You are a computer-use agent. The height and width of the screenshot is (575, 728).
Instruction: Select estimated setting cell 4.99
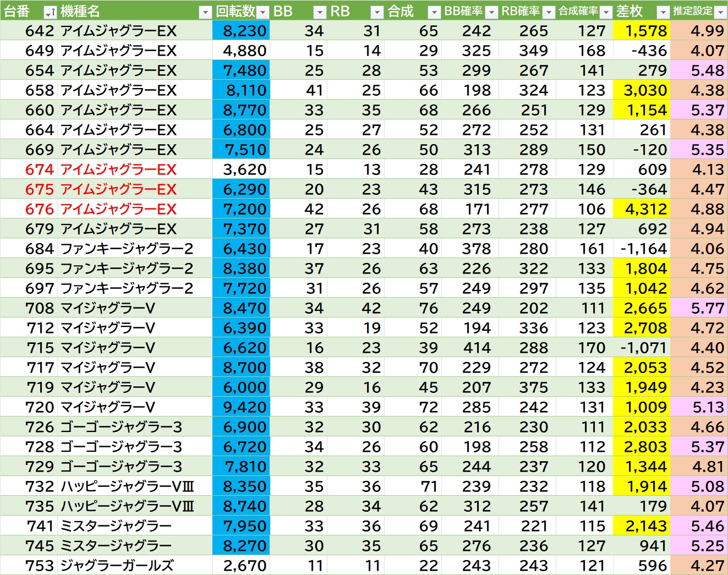pos(699,31)
